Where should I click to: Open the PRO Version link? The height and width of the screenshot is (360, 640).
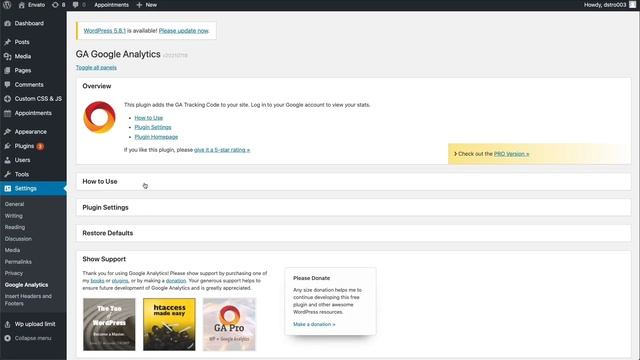click(x=511, y=154)
